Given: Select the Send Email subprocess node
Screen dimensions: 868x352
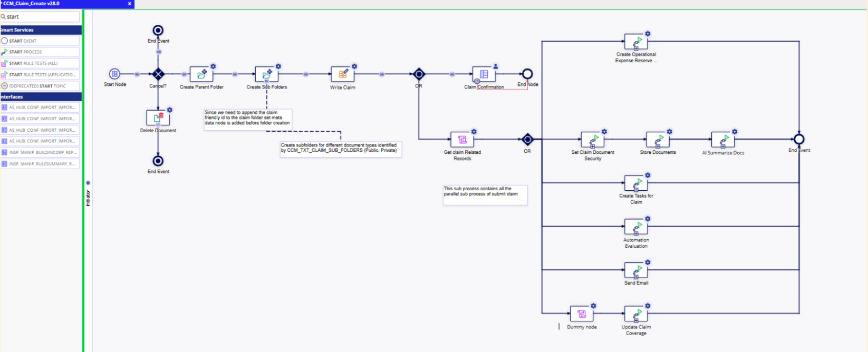Looking at the screenshot, I should pyautogui.click(x=636, y=270).
